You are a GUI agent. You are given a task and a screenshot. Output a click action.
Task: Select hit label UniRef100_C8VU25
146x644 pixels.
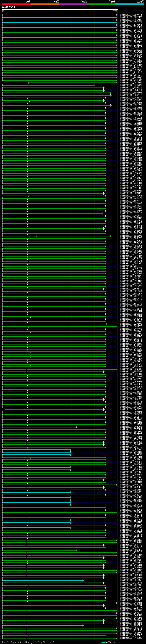pyautogui.click(x=131, y=399)
